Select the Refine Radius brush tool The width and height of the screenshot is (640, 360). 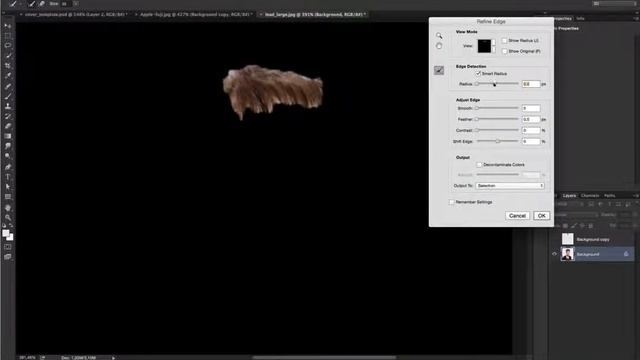439,70
